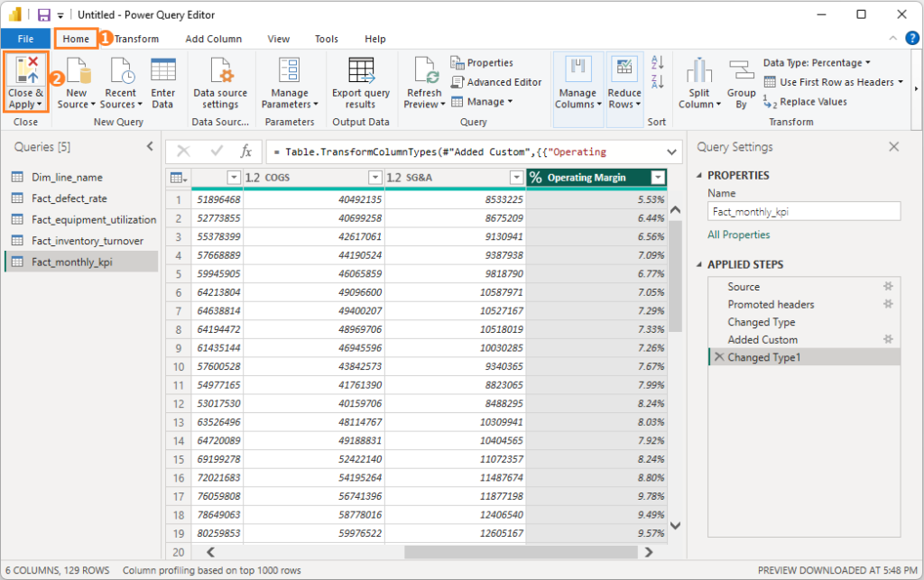Switch to the Tools tab

pos(326,38)
